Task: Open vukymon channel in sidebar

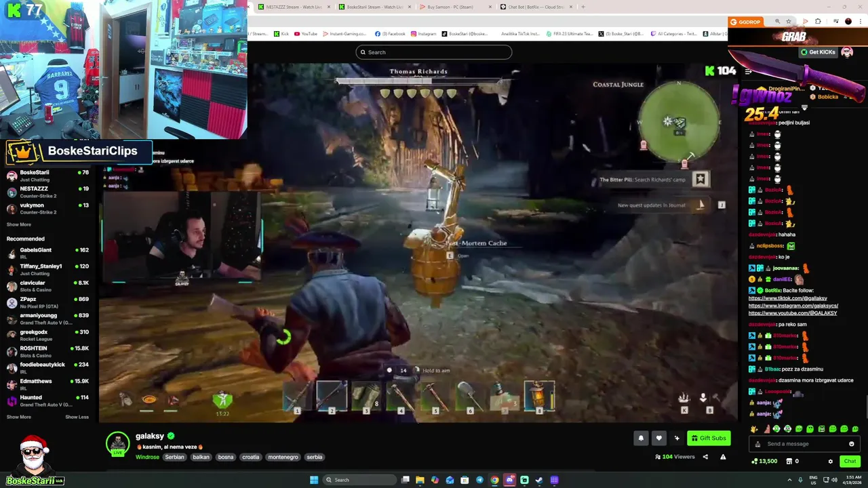Action: 47,208
